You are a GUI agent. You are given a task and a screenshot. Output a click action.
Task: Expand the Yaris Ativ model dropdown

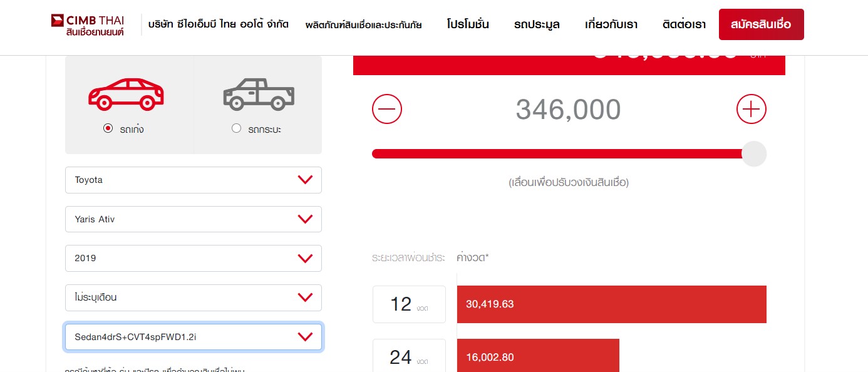tap(193, 219)
